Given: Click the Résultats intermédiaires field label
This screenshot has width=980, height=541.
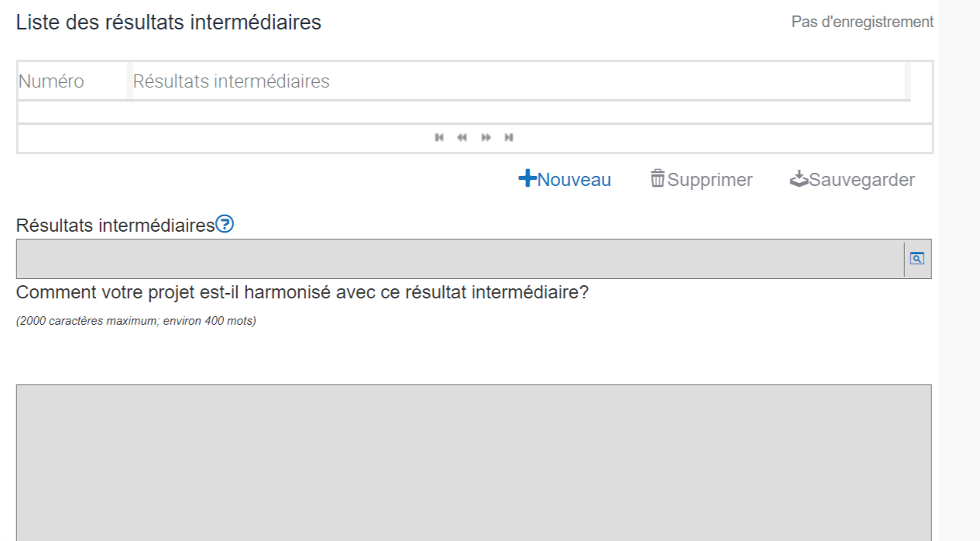Looking at the screenshot, I should pos(115,226).
